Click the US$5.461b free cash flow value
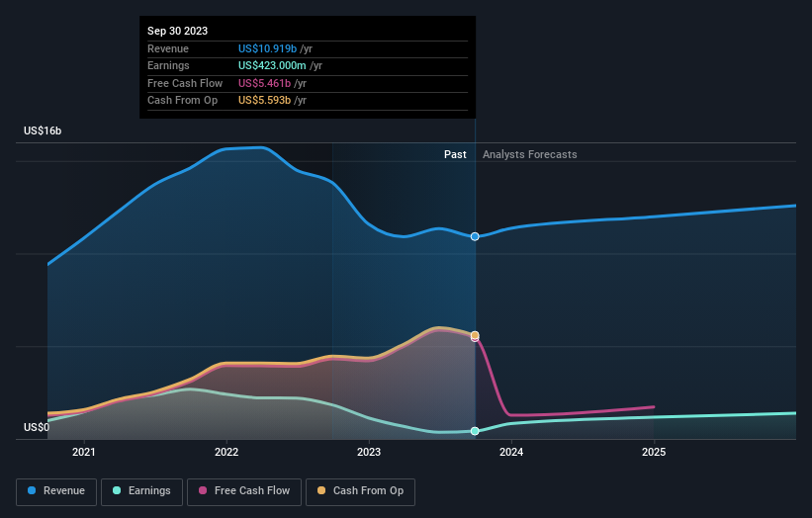Image resolution: width=812 pixels, height=518 pixels. point(264,83)
